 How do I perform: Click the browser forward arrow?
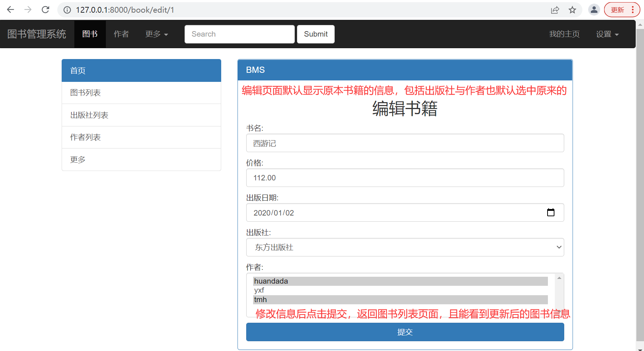tap(28, 10)
